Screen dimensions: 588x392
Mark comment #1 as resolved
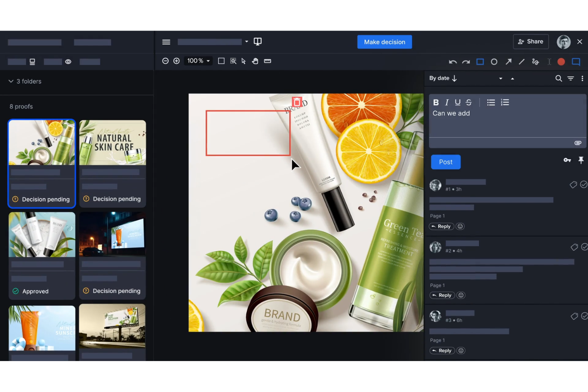click(583, 184)
